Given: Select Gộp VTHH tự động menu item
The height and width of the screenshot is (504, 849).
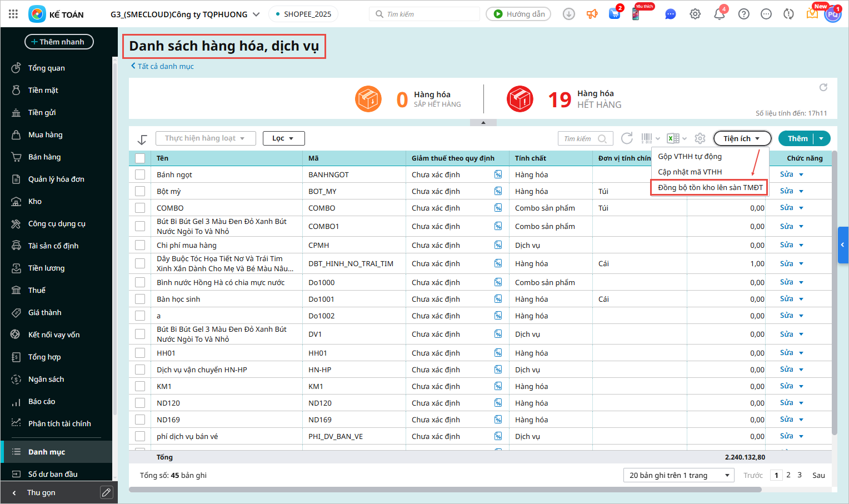Looking at the screenshot, I should coord(690,157).
